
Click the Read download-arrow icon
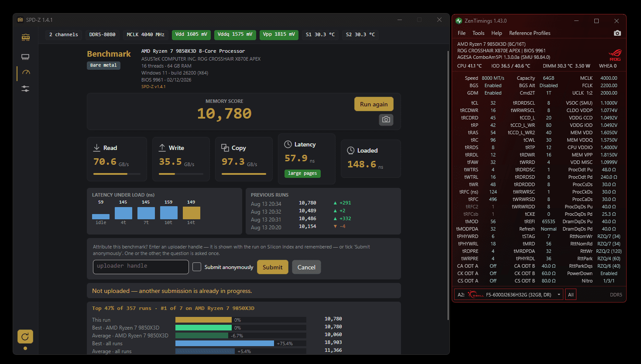click(x=97, y=148)
